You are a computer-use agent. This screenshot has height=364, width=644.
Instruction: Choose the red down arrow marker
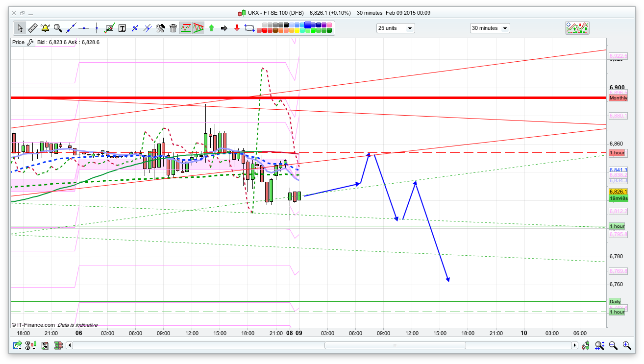[x=237, y=28]
